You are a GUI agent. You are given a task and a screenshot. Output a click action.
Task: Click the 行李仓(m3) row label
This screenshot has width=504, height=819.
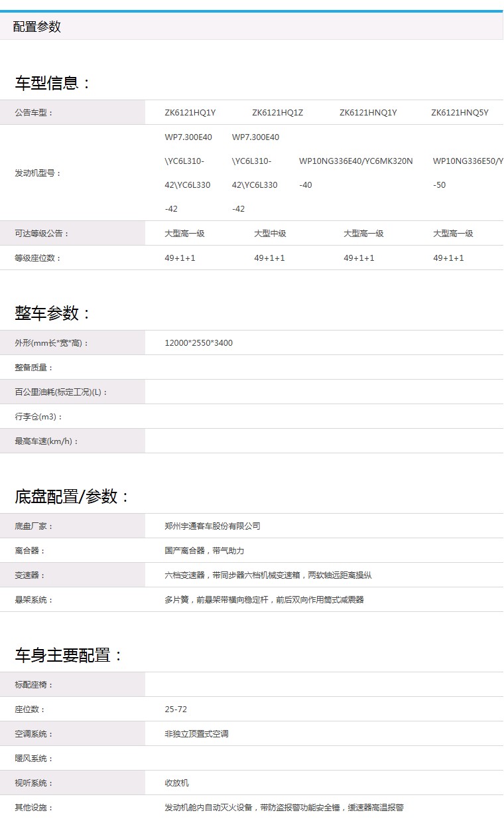tap(38, 417)
